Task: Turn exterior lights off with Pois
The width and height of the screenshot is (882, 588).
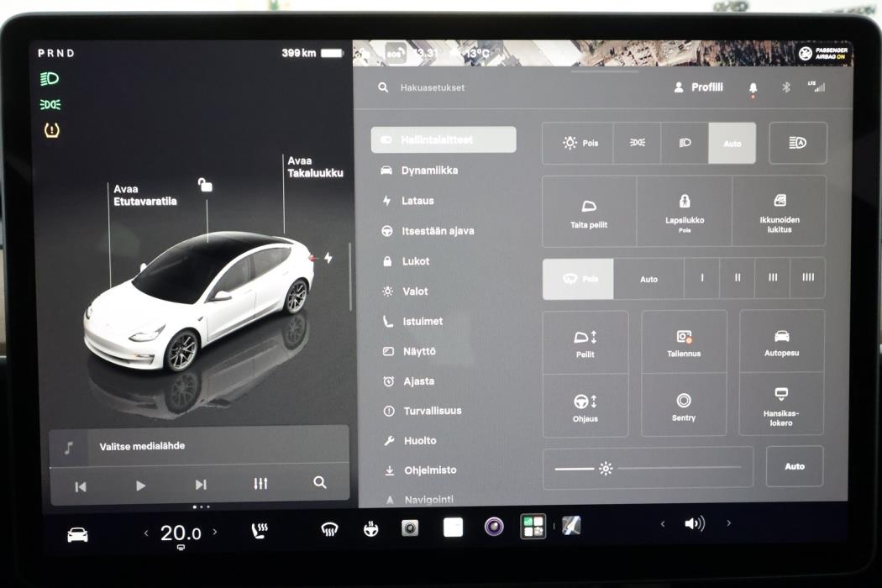Action: tap(578, 144)
